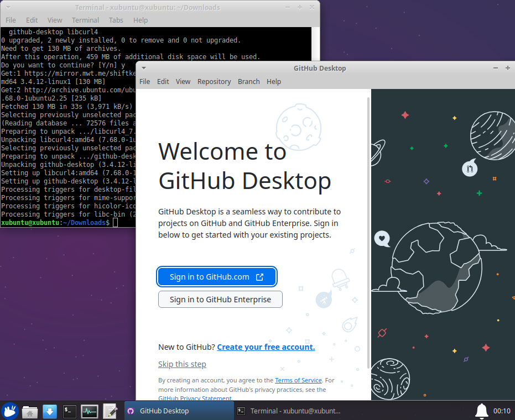Click the Skip this step link
This screenshot has height=420, width=515.
coord(182,364)
